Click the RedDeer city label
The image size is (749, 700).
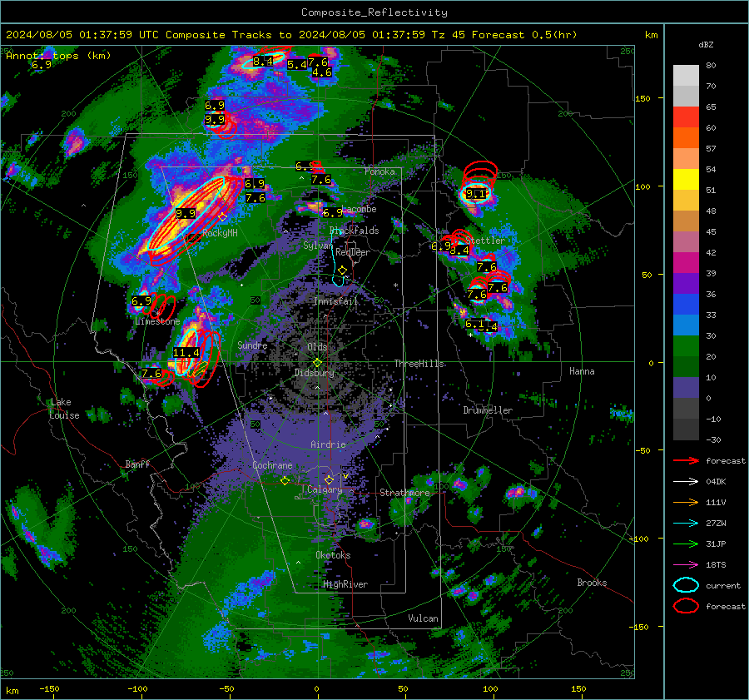pos(353,252)
